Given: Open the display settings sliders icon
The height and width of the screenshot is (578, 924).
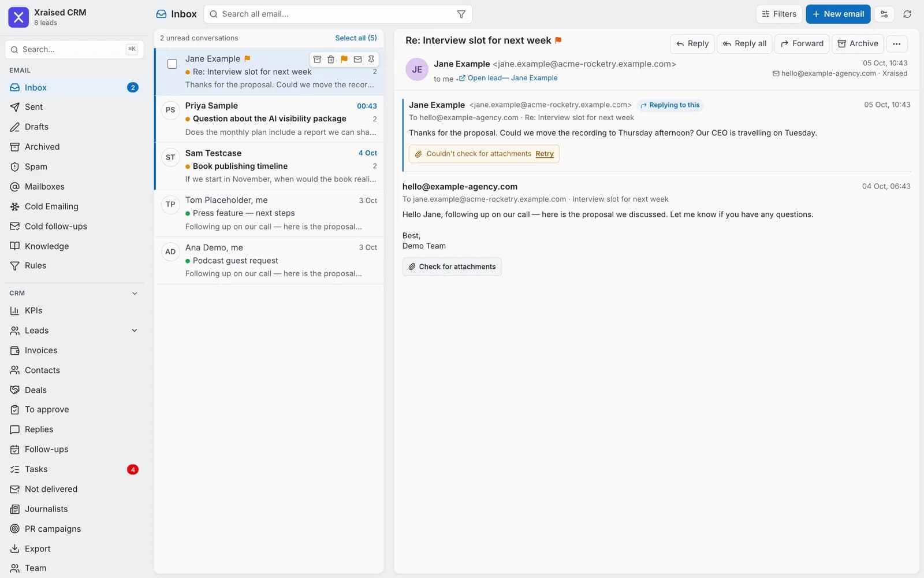Looking at the screenshot, I should coord(884,14).
